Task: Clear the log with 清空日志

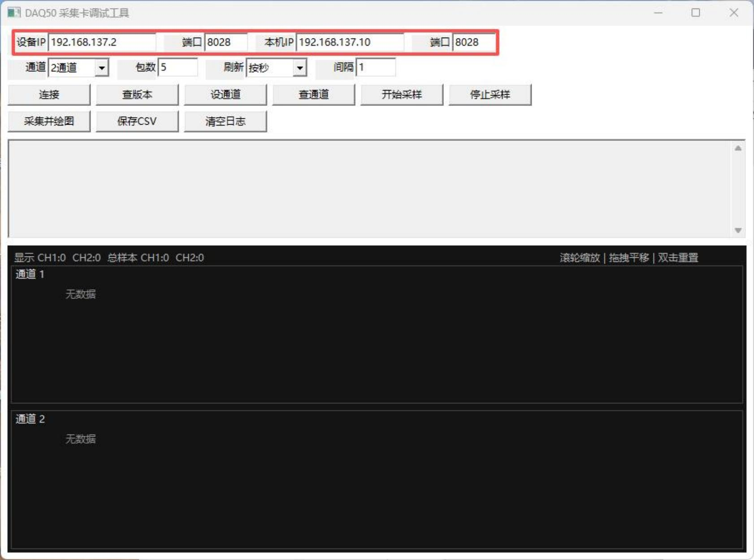Action: (225, 121)
